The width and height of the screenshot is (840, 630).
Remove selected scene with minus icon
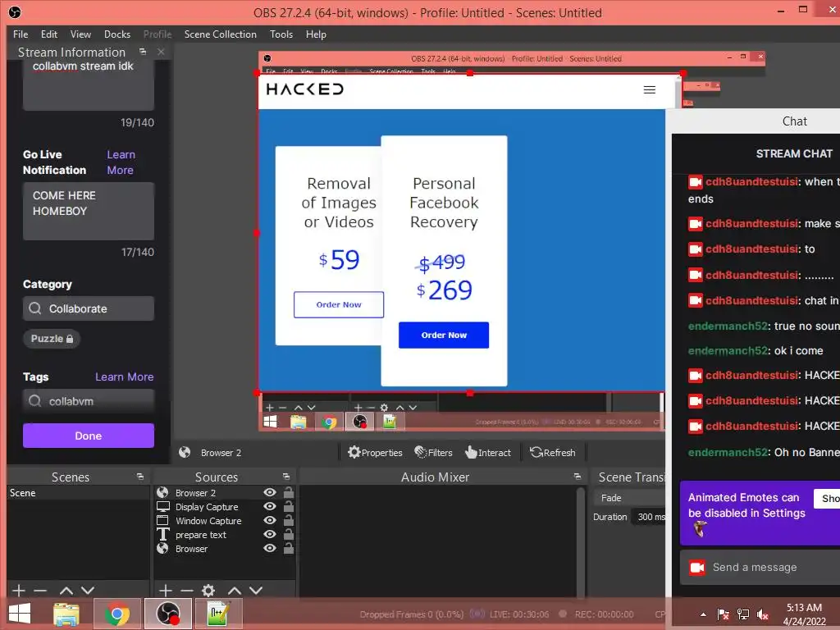tap(40, 591)
